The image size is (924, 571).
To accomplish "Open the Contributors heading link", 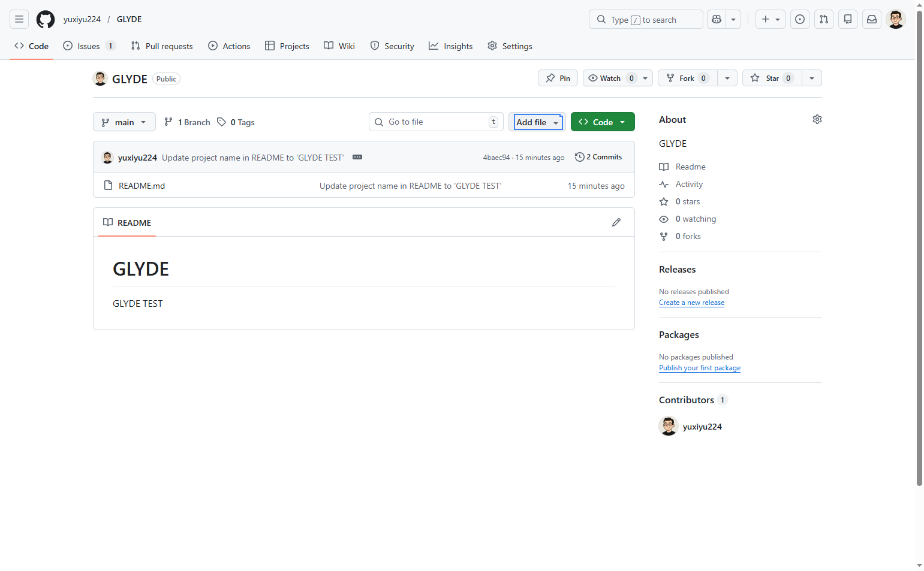I will pyautogui.click(x=693, y=400).
